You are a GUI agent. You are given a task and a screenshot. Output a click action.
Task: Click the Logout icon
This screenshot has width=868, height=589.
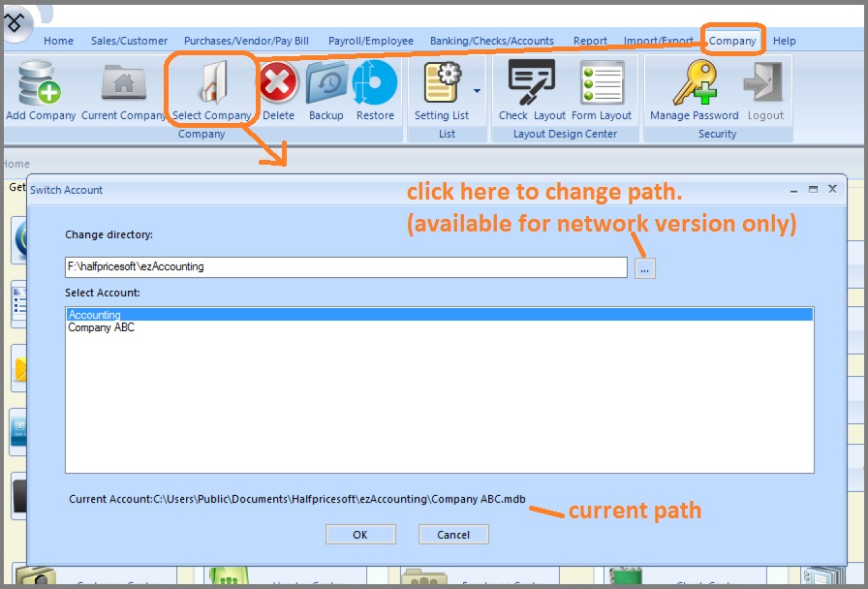(765, 85)
